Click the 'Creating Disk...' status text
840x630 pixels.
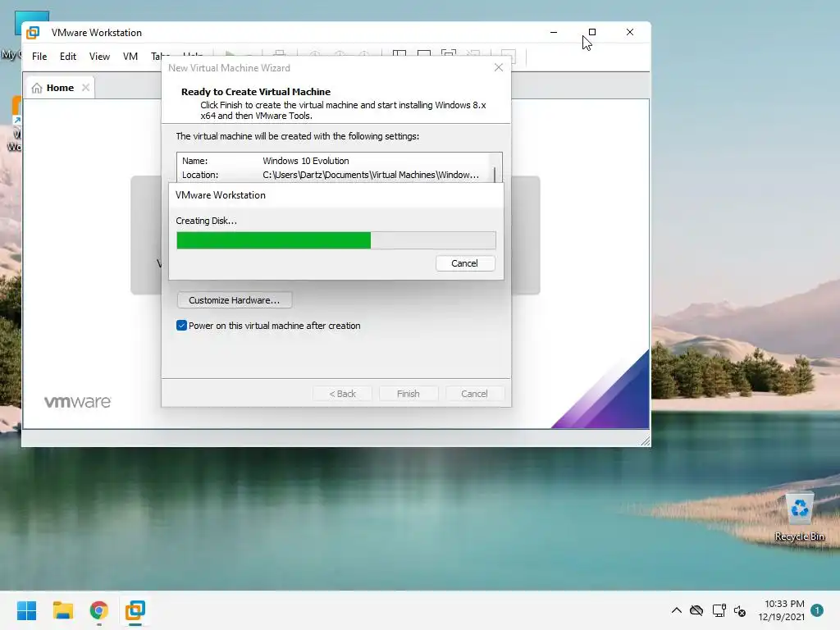click(x=206, y=221)
